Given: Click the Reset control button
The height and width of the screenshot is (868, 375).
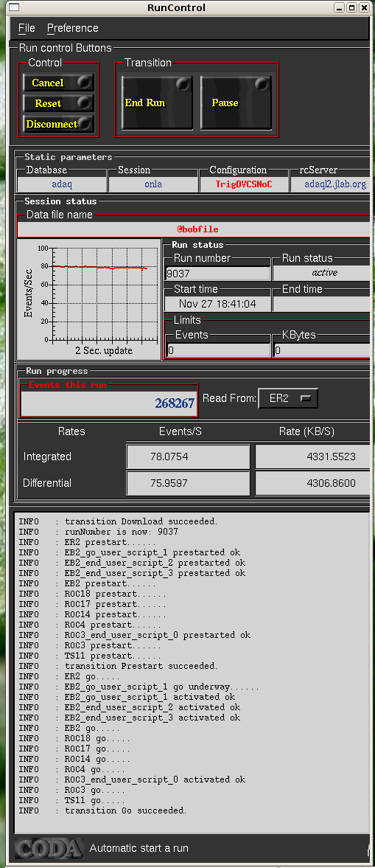Looking at the screenshot, I should tap(58, 103).
